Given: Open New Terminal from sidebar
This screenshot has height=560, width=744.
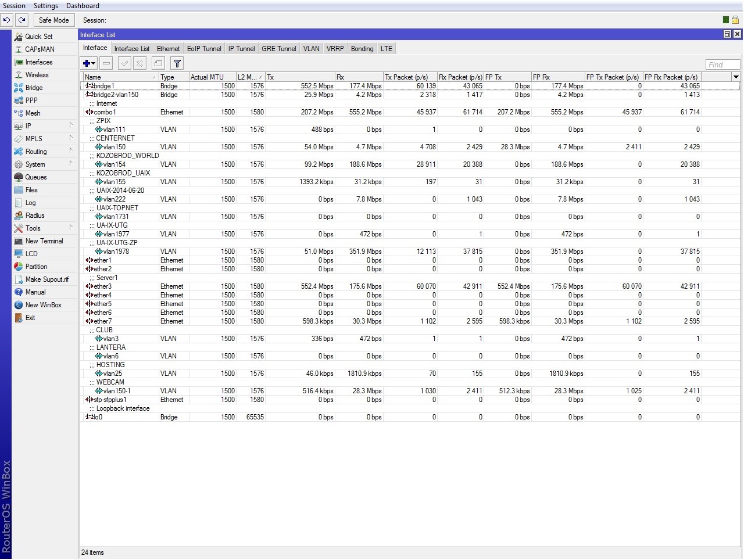Looking at the screenshot, I should [44, 241].
